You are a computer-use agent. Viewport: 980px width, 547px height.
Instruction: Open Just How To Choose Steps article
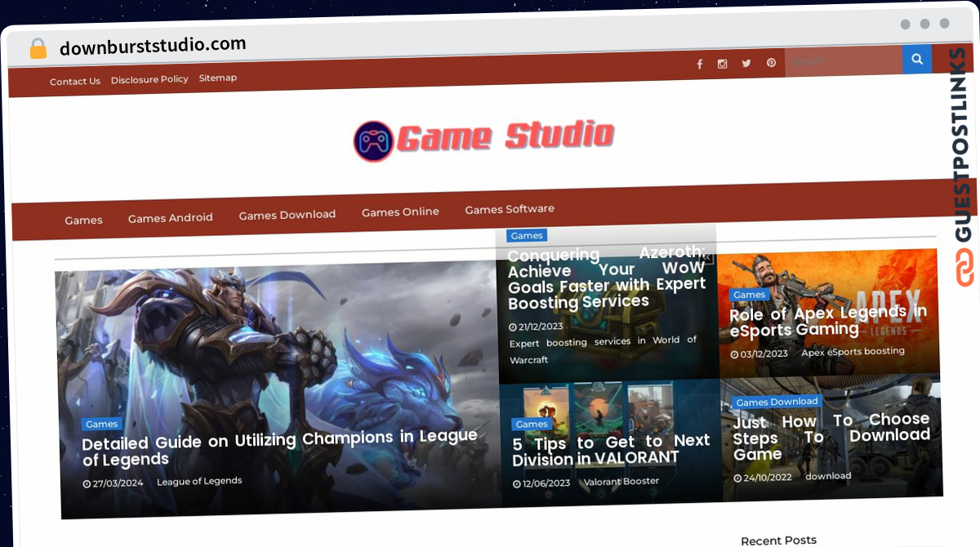coord(831,437)
